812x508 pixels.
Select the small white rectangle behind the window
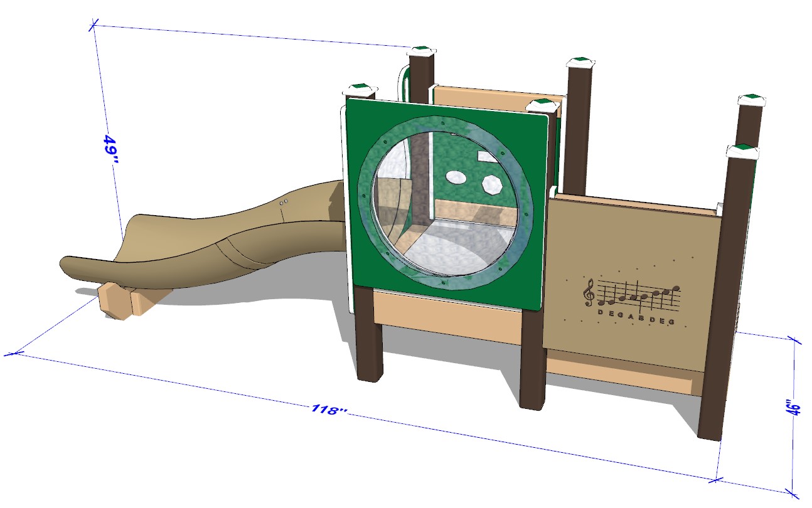tap(486, 156)
